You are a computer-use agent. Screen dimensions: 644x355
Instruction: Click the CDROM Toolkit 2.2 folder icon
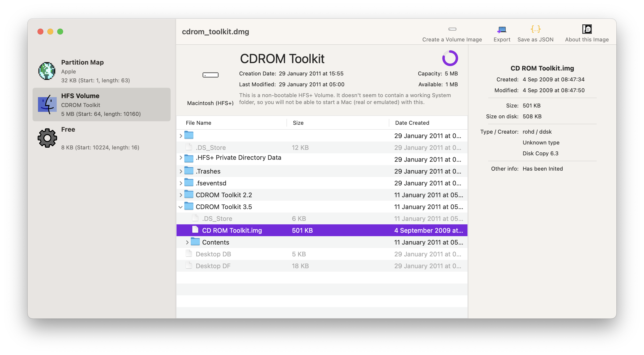pyautogui.click(x=189, y=195)
